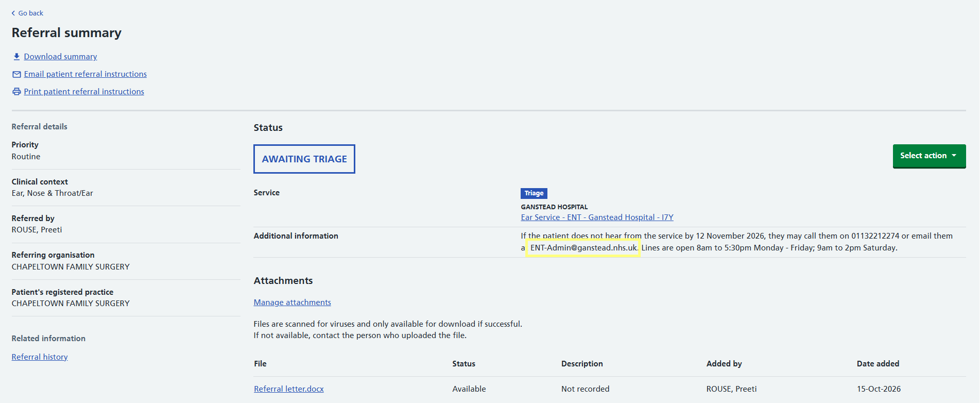Click the Routine priority value

pos(26,157)
